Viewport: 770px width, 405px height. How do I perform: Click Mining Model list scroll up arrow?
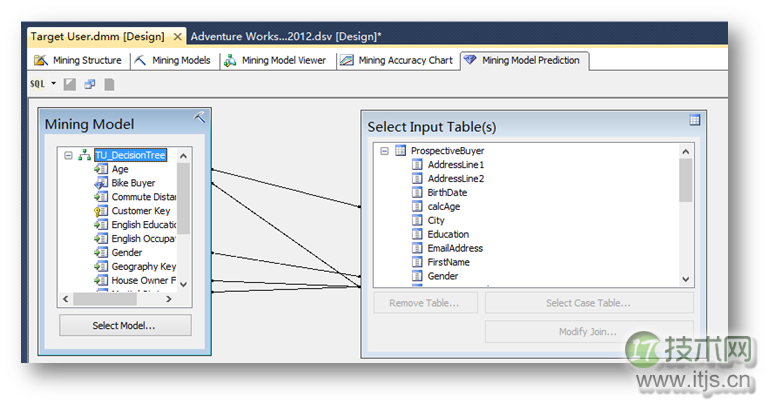click(183, 156)
